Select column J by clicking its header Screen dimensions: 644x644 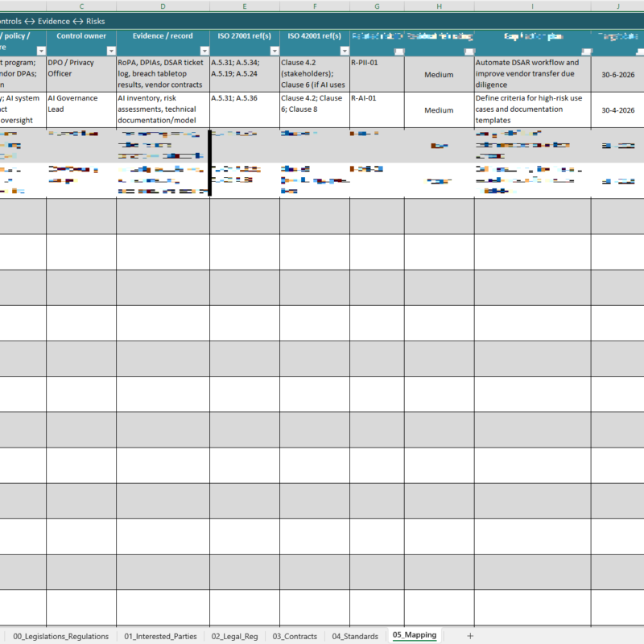(618, 6)
